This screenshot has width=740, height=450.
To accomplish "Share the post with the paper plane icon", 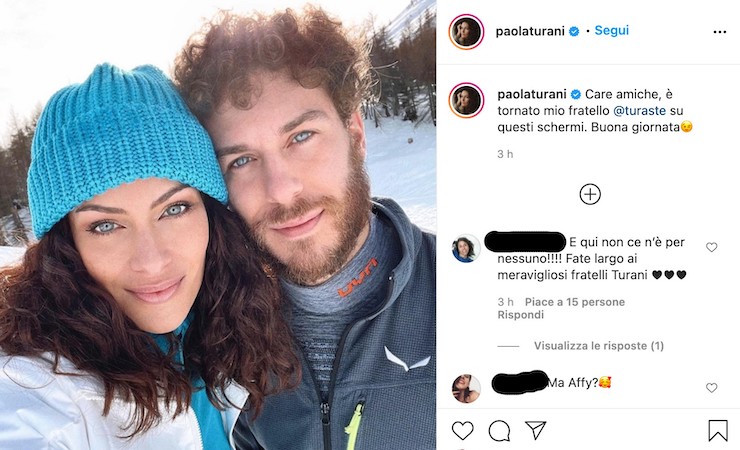I will (x=536, y=430).
